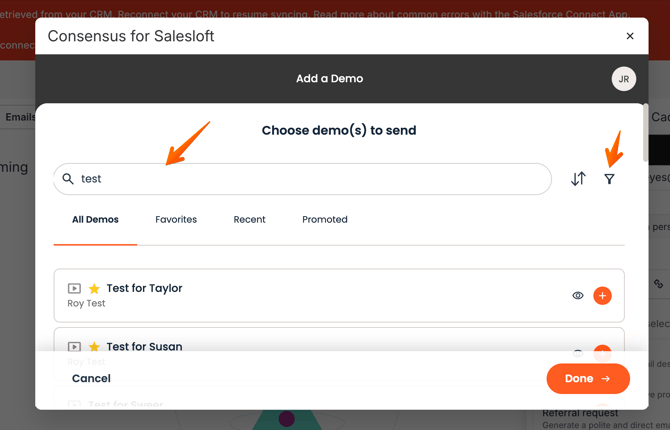Screen dimensions: 670x430
Task: Click the Done button
Action: click(x=588, y=378)
